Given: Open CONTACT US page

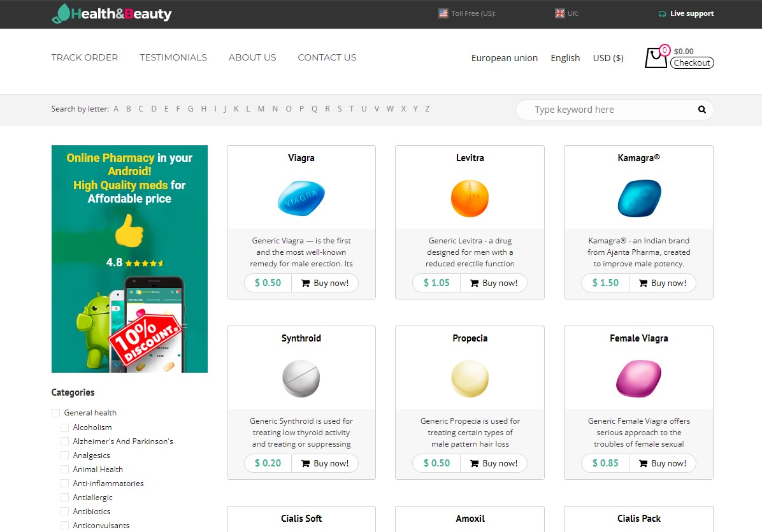Looking at the screenshot, I should [327, 57].
